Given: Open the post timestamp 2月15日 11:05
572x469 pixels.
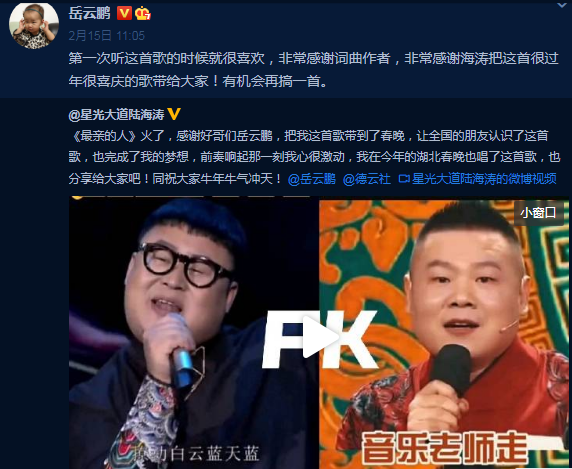Looking at the screenshot, I should 107,35.
